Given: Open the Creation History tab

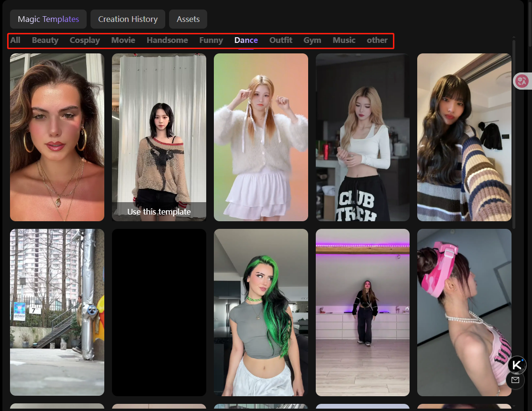Looking at the screenshot, I should (128, 19).
